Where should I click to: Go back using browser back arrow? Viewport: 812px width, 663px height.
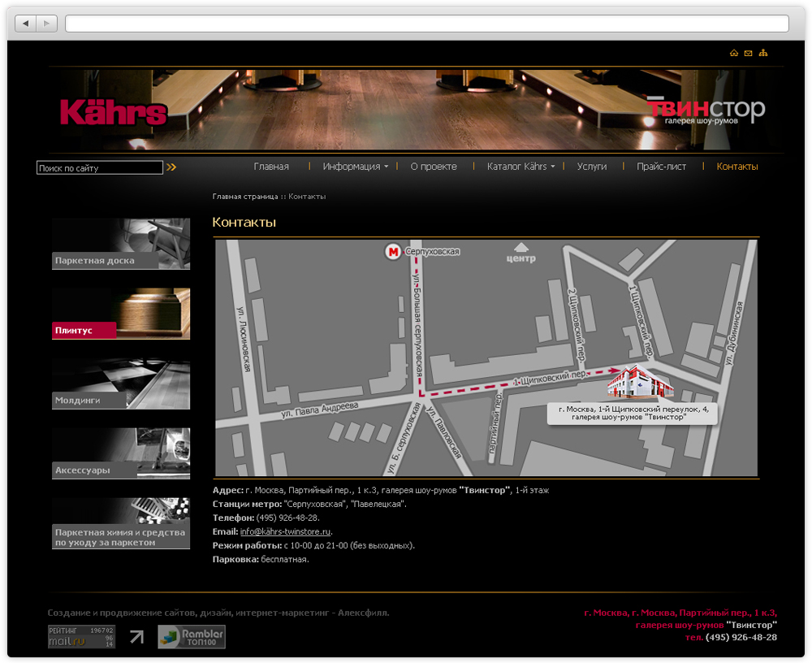pyautogui.click(x=25, y=24)
